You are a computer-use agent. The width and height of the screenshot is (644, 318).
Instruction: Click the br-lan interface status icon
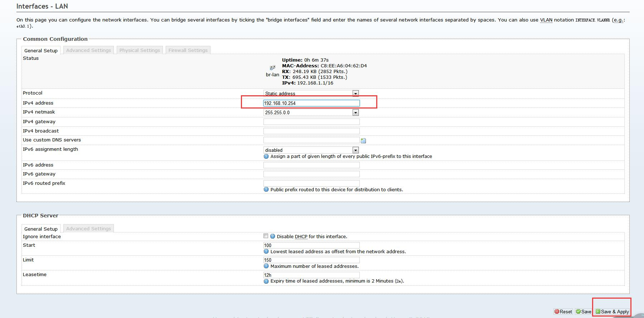tap(272, 68)
